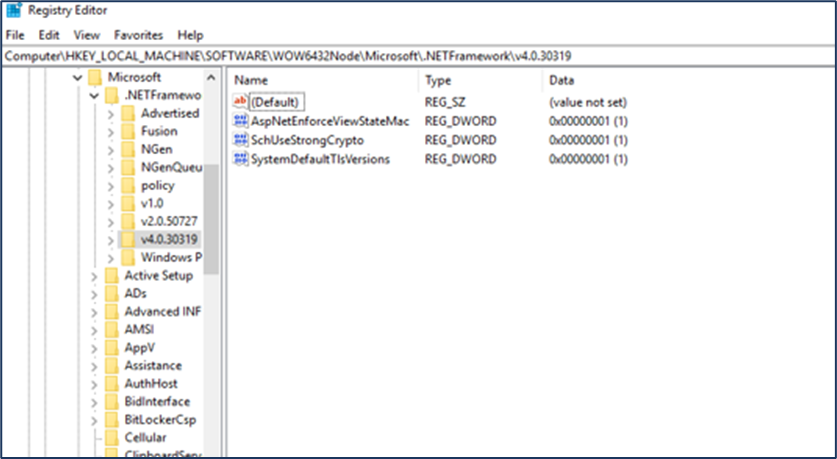Click the Registry Editor title bar icon
This screenshot has height=459, width=837.
[13, 10]
